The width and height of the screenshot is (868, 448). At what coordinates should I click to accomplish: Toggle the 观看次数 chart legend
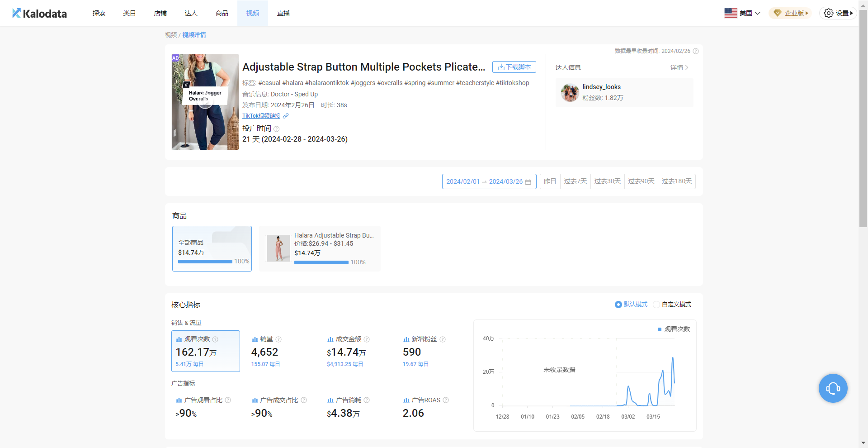point(674,329)
